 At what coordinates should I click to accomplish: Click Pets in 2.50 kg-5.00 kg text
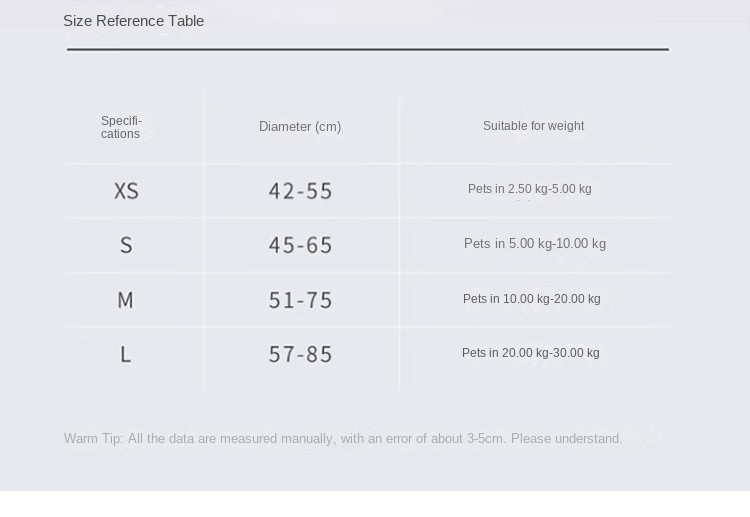(529, 189)
